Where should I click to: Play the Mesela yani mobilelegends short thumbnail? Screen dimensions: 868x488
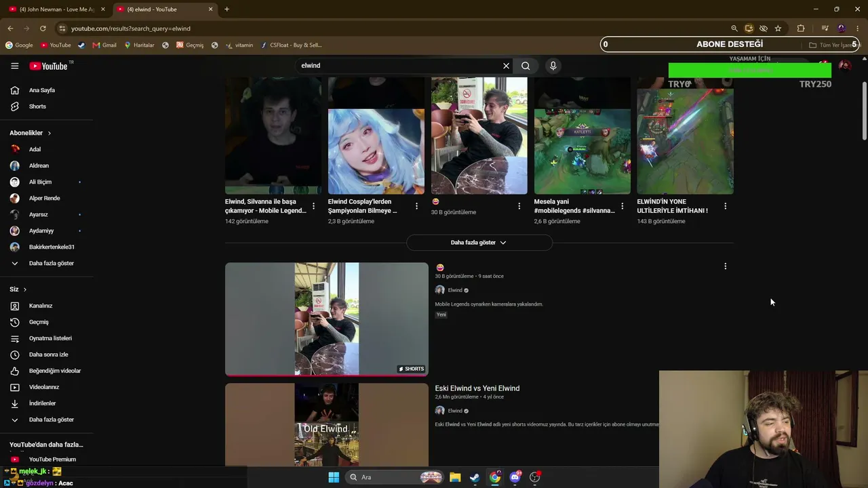(583, 136)
